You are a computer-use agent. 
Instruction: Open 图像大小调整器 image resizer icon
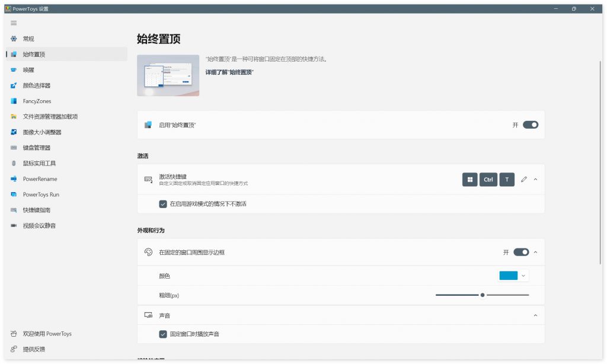(x=14, y=132)
